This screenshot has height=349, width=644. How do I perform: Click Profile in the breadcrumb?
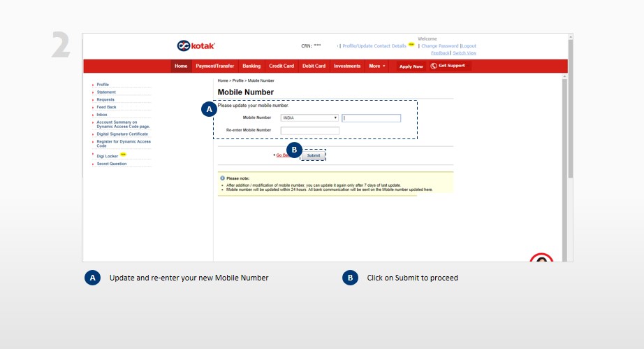click(237, 80)
